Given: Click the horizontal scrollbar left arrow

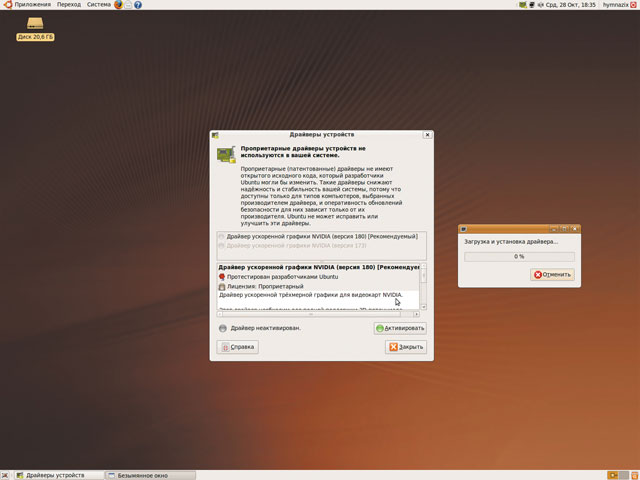Looking at the screenshot, I should (x=220, y=314).
